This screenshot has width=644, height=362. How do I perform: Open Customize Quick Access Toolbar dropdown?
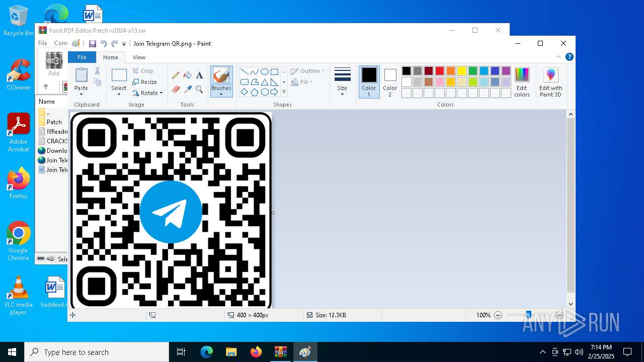pos(124,44)
